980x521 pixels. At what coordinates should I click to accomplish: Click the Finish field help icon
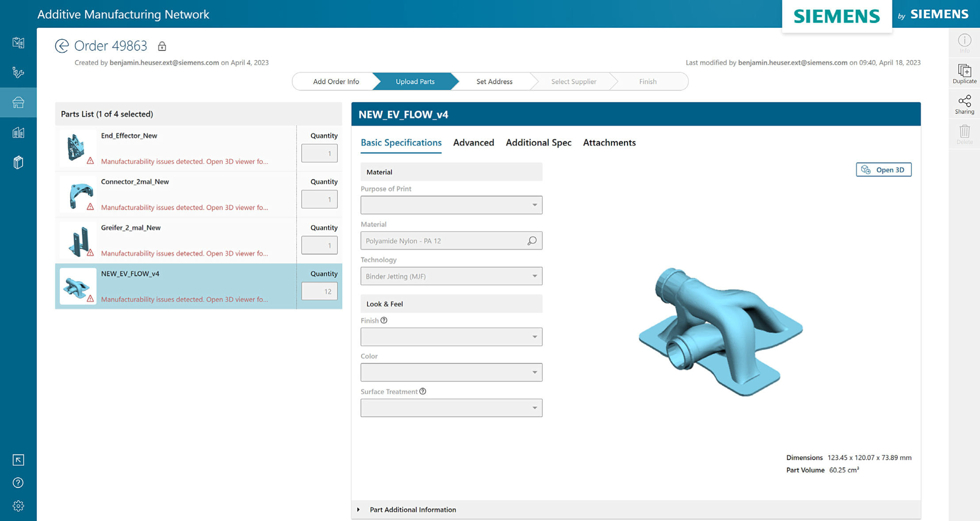[x=384, y=320]
